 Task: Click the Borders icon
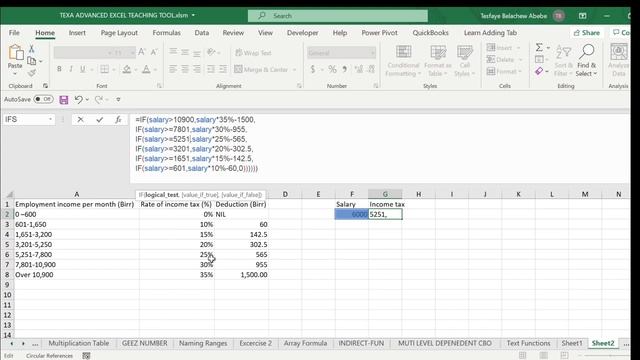click(x=104, y=69)
